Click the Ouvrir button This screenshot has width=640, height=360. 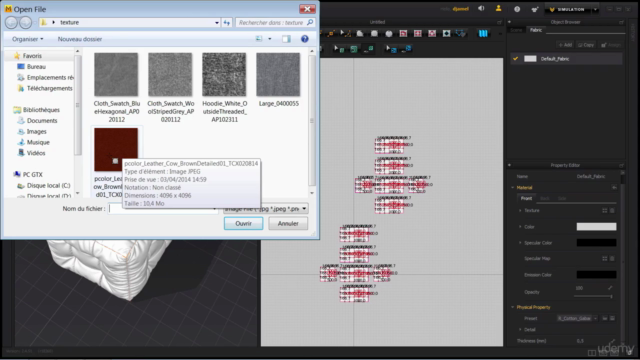click(x=243, y=223)
